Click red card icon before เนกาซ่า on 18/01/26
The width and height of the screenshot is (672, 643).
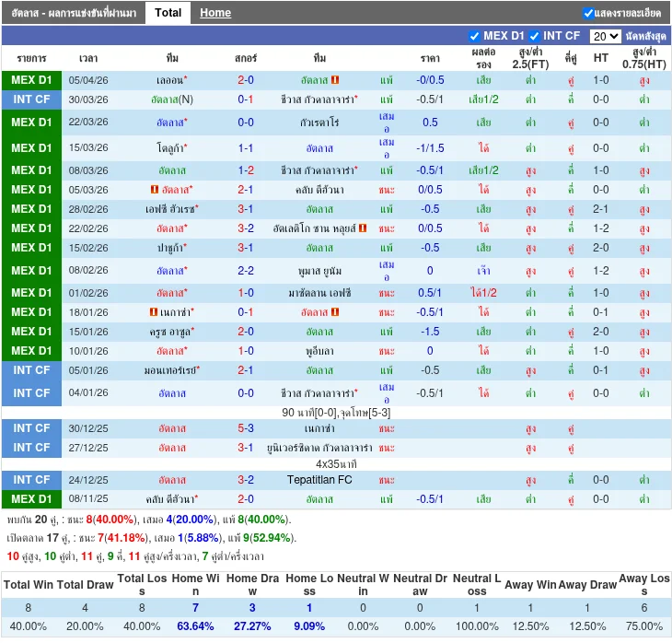click(x=153, y=312)
